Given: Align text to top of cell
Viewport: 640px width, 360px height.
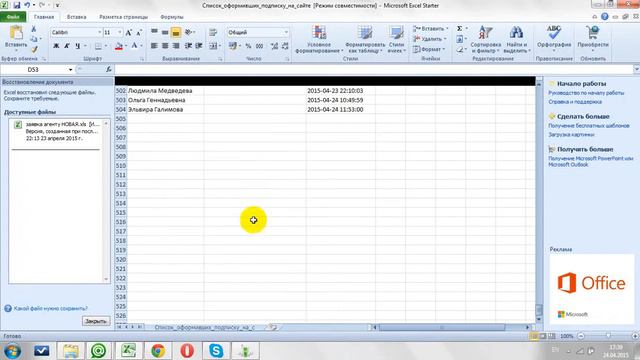Looking at the screenshot, I should [154, 32].
